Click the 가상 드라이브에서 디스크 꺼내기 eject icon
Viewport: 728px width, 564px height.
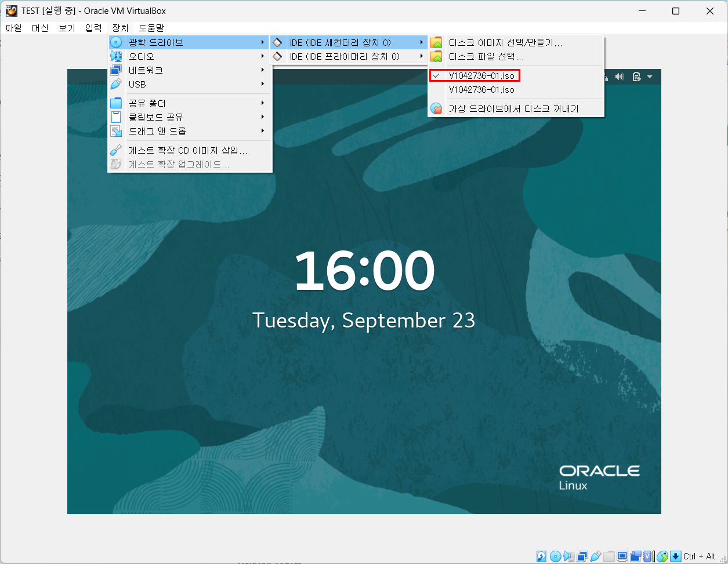click(436, 108)
